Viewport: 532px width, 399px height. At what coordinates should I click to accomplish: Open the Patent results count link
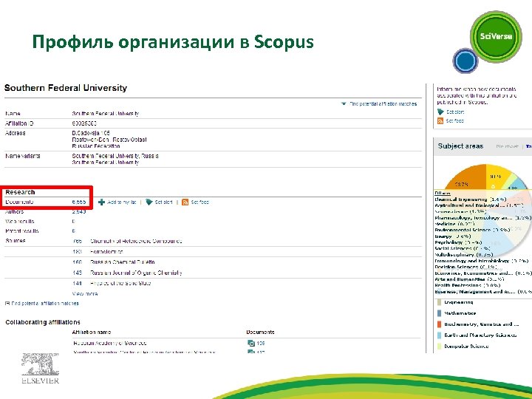(x=74, y=231)
